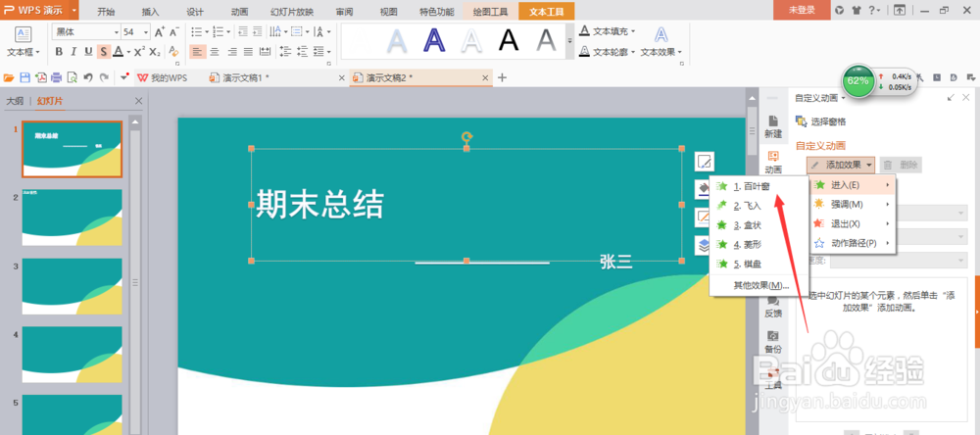Apply subscript formatting
Viewport: 980px width, 435px height.
[155, 52]
